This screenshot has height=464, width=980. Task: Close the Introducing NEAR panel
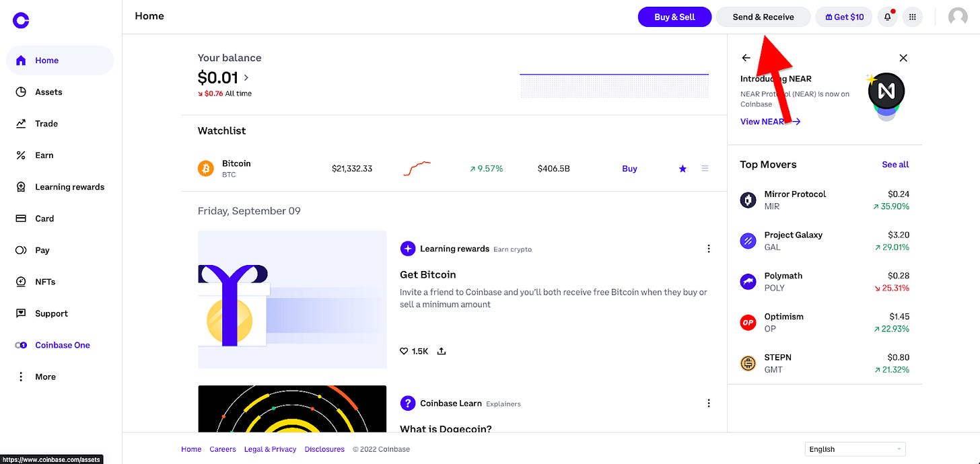903,58
